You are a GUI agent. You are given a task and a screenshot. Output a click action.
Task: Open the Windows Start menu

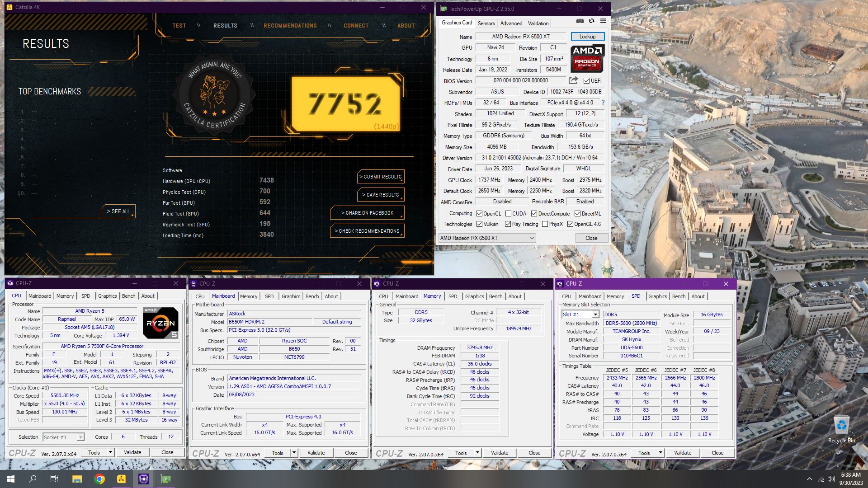pos(11,479)
